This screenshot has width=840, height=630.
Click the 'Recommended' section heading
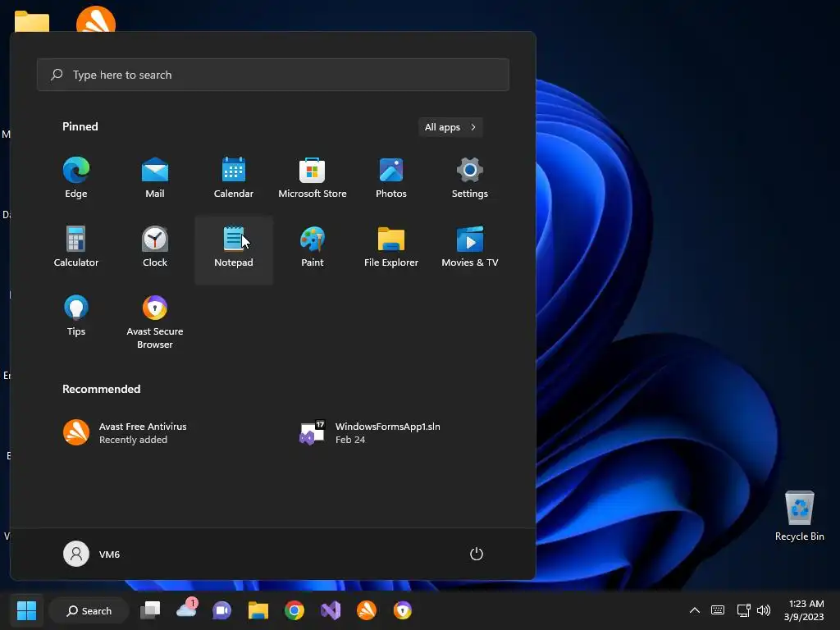pos(101,389)
